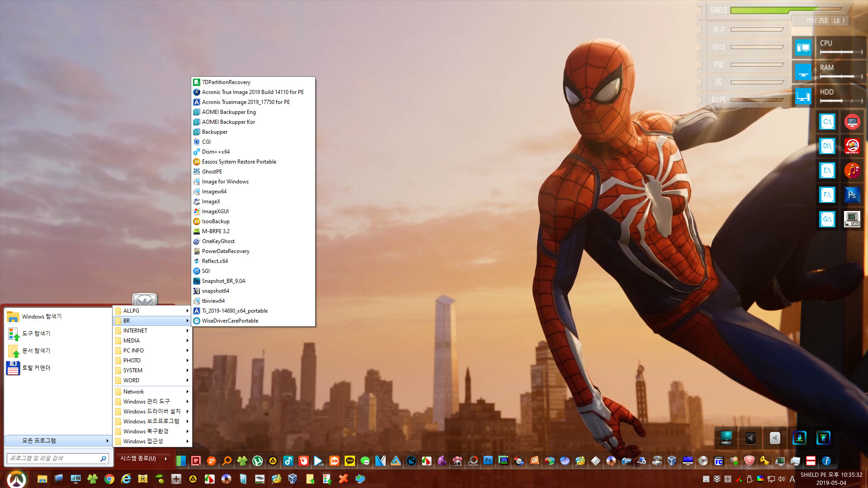Expand the WORD folder submenu
Image resolution: width=868 pixels, height=488 pixels.
click(152, 380)
